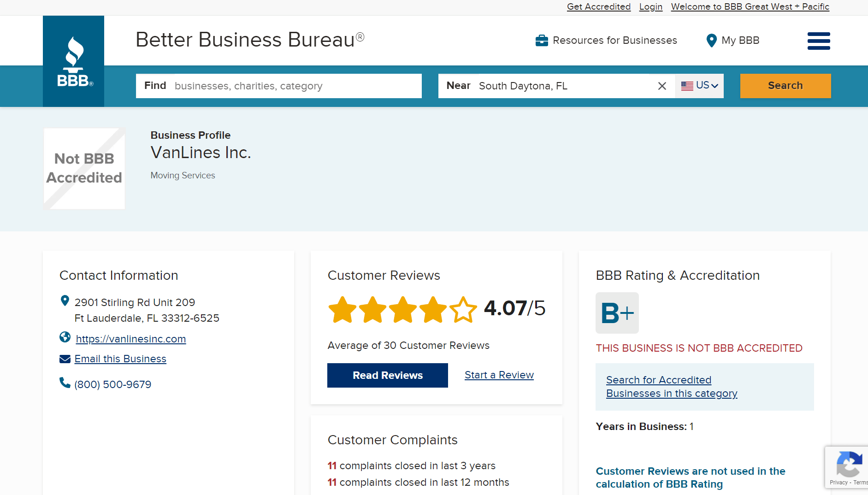Click the first filled review star
The height and width of the screenshot is (495, 868).
pos(342,310)
